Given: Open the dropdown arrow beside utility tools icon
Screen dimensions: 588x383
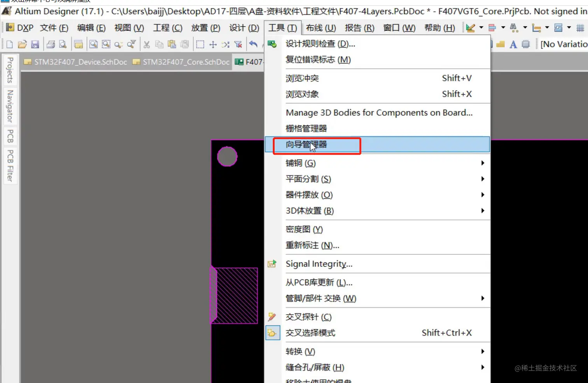Looking at the screenshot, I should point(481,28).
